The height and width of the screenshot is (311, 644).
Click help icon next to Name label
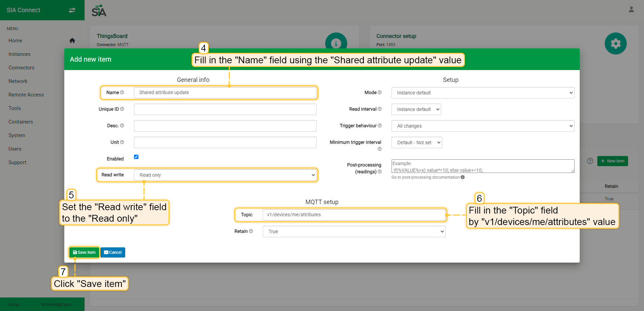(122, 92)
